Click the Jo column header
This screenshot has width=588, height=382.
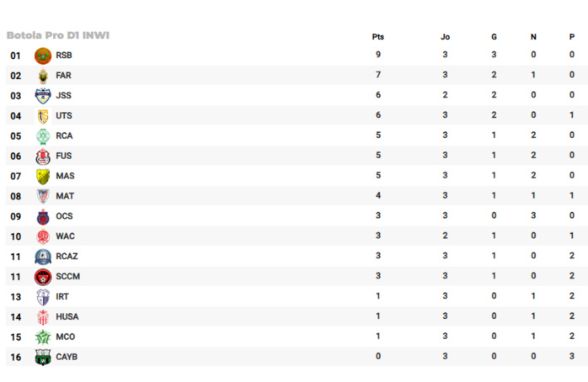445,37
